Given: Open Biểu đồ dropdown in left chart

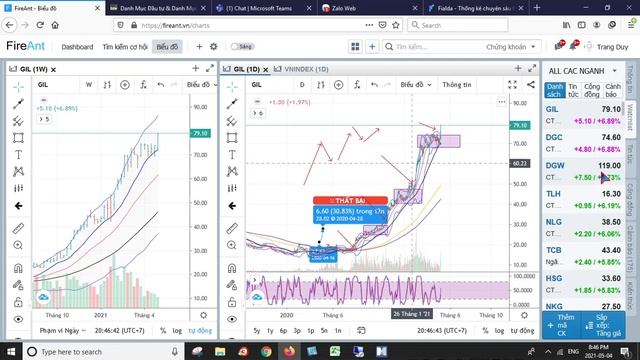Looking at the screenshot, I should coord(202,84).
